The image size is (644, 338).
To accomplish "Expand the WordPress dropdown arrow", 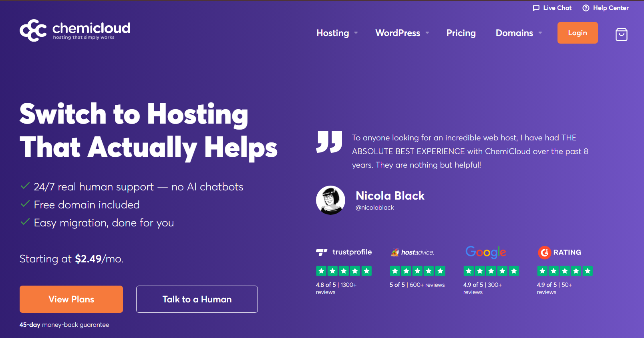I will (x=427, y=33).
